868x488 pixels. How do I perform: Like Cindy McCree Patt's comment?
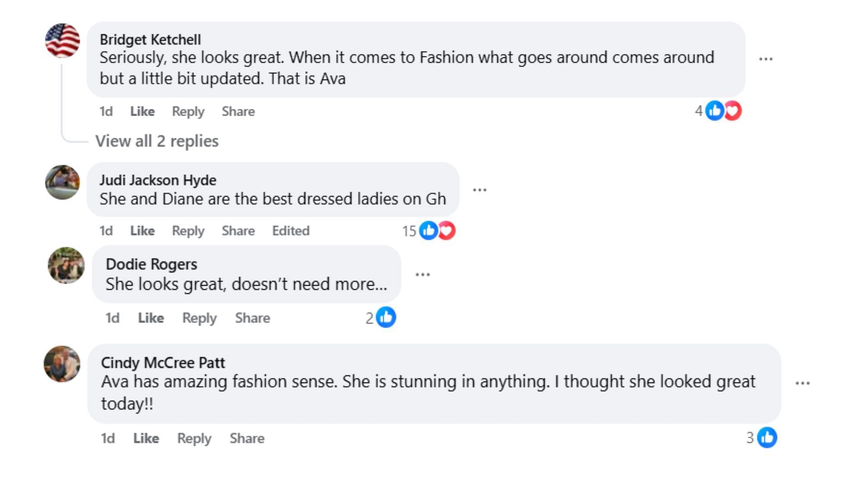click(146, 438)
